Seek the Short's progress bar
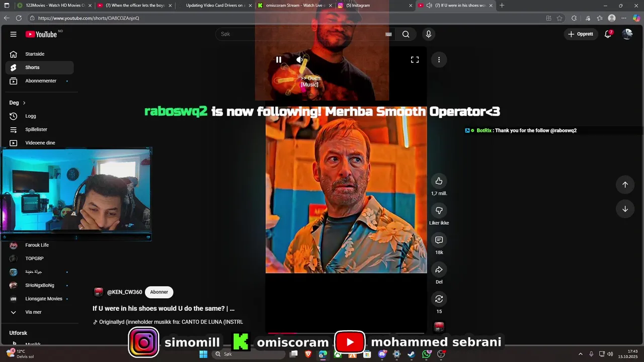 [346, 333]
